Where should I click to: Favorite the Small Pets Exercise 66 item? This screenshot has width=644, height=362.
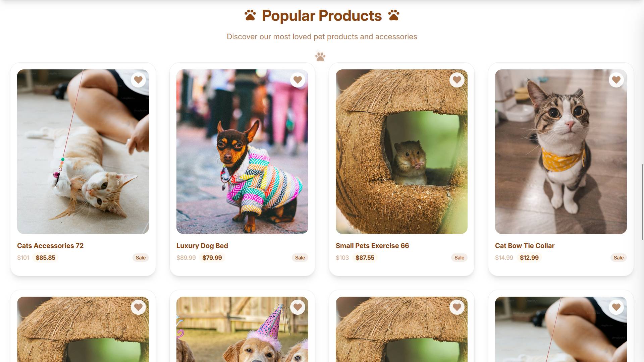point(457,80)
